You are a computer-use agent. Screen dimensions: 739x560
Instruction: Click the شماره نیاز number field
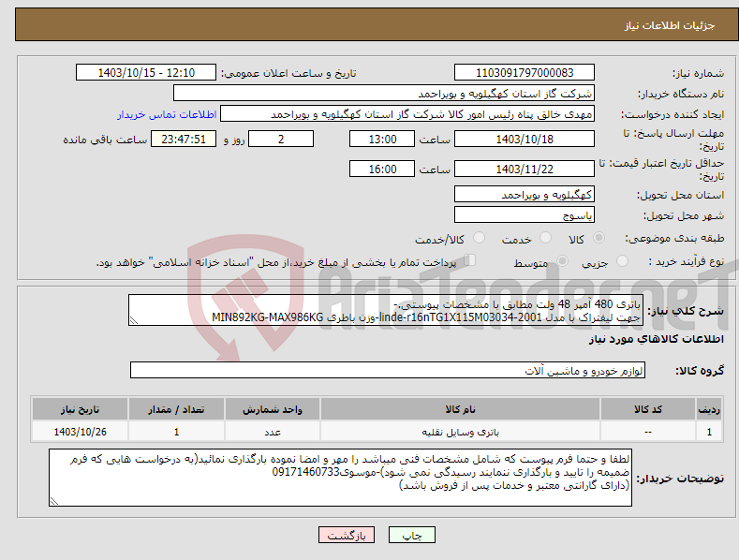coord(525,73)
